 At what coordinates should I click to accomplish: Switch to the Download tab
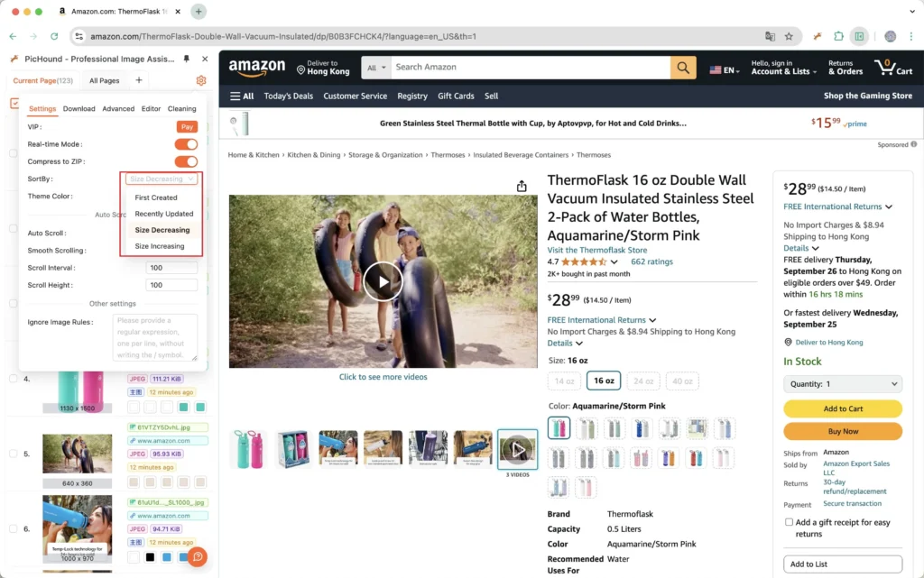pyautogui.click(x=79, y=109)
